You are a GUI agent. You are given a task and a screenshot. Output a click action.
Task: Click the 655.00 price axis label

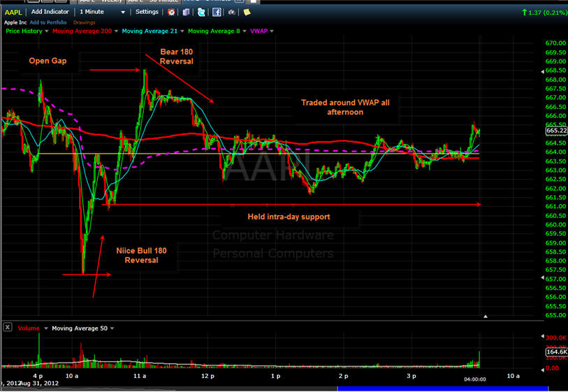[x=555, y=315]
